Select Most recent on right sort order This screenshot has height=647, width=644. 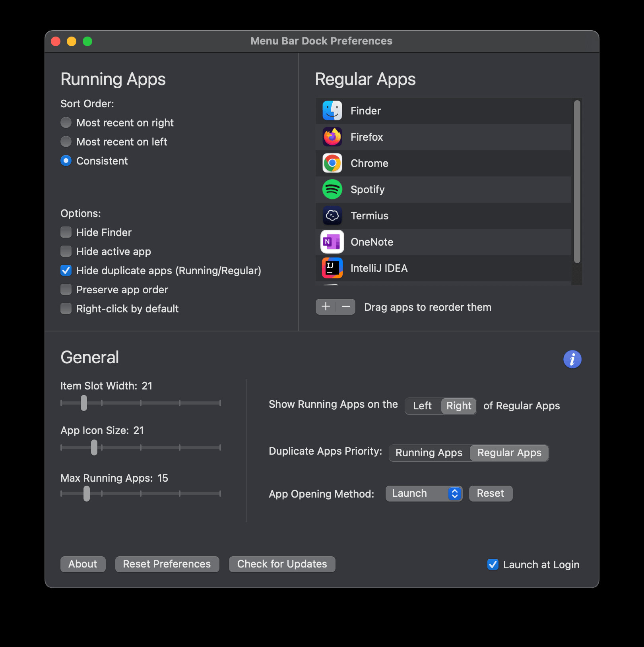[66, 122]
